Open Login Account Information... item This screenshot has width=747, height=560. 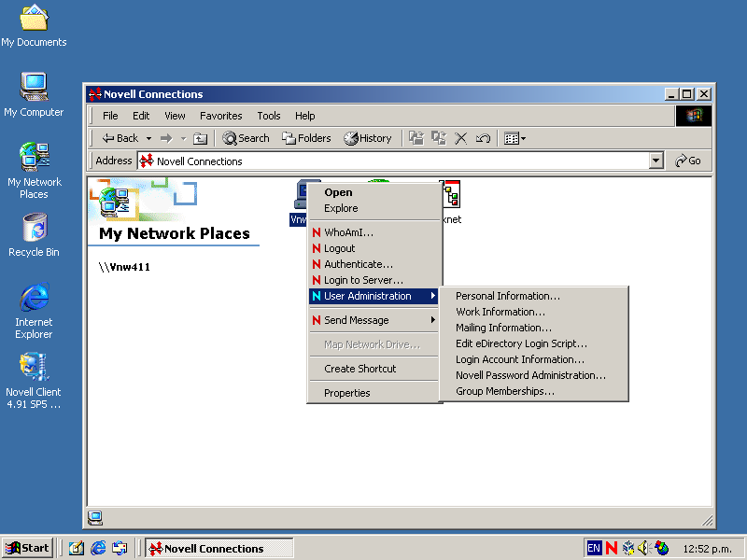click(533, 359)
